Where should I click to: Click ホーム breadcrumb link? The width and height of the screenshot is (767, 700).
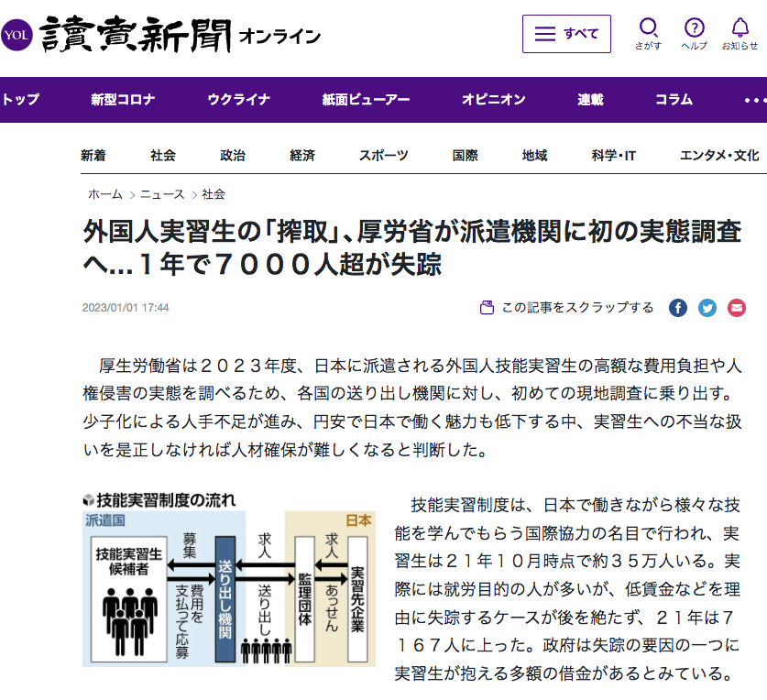(x=105, y=194)
